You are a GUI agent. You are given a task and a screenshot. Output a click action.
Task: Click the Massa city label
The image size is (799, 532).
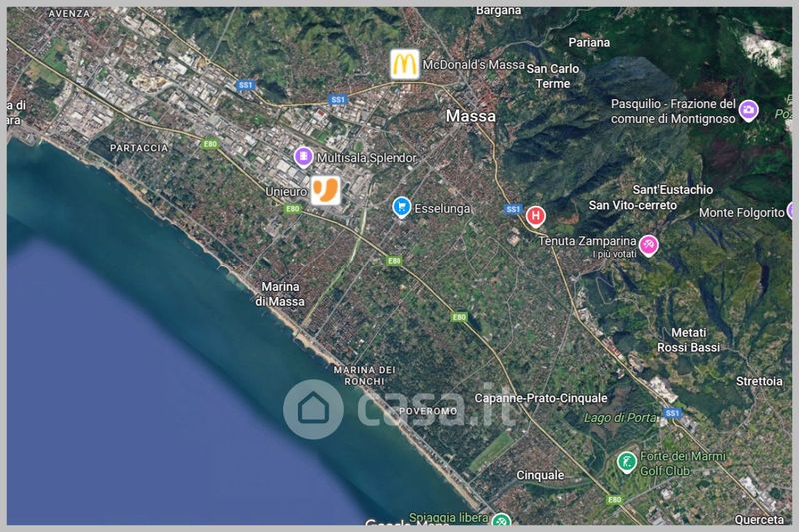click(470, 116)
